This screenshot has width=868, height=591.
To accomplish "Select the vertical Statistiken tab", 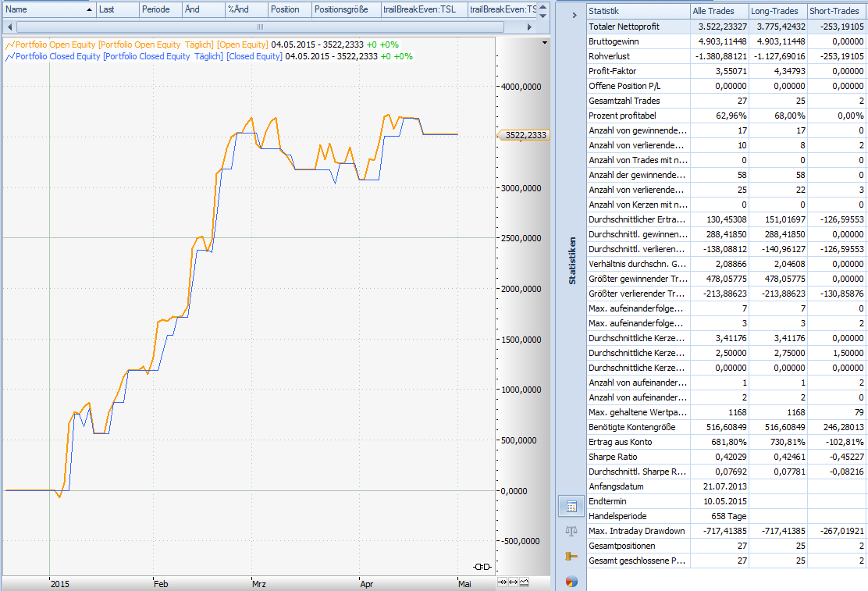I will [x=572, y=261].
